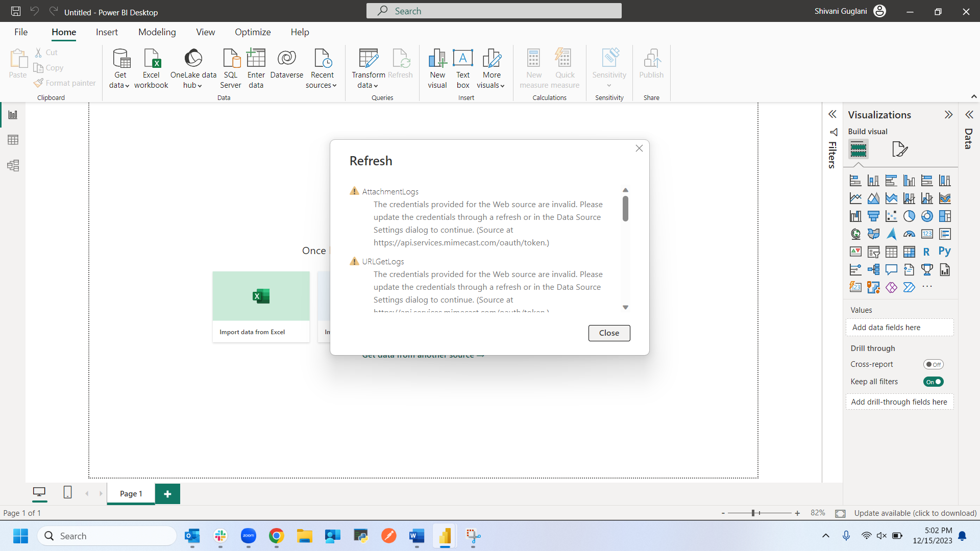Close the Refresh dialog with Close button

[x=609, y=333]
